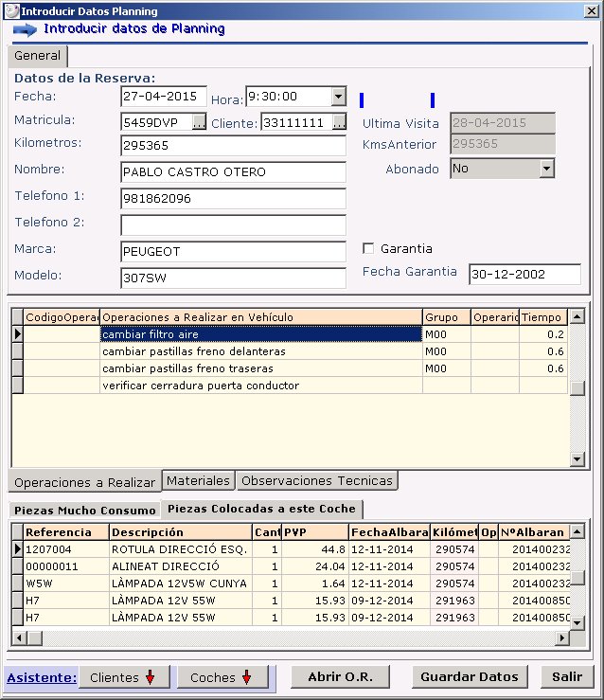The image size is (604, 700).
Task: Click the Fecha input field
Action: (x=163, y=97)
